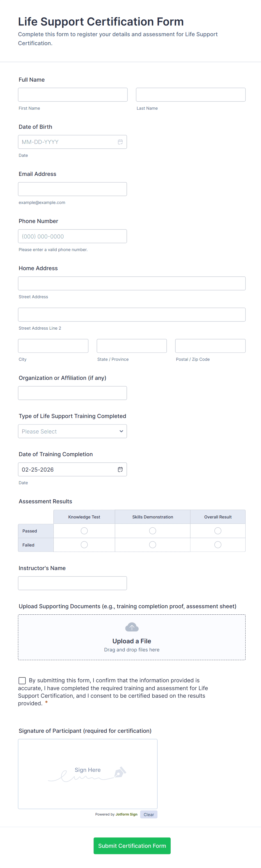Screen dimensions: 261x868
Task: Focus the First Name field
Action: [73, 95]
